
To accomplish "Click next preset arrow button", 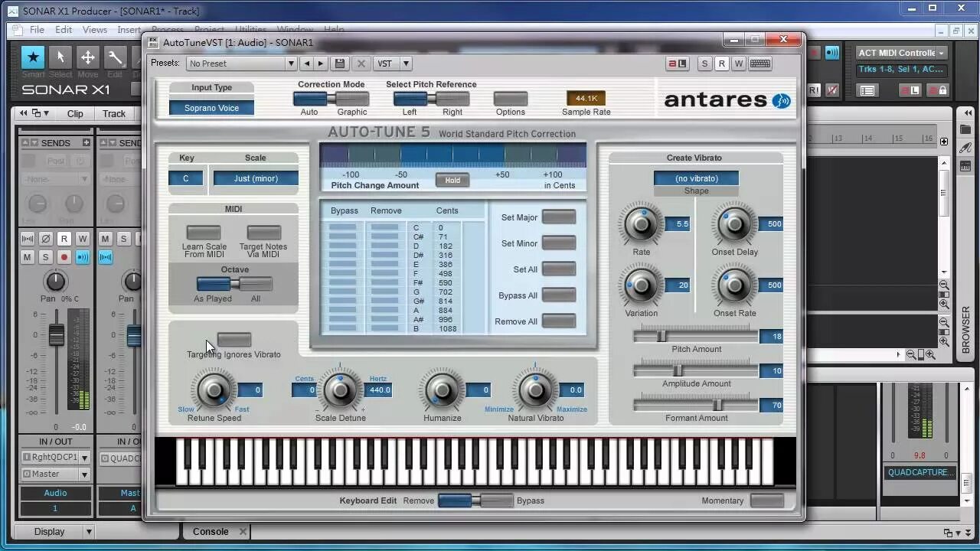I will pos(321,64).
